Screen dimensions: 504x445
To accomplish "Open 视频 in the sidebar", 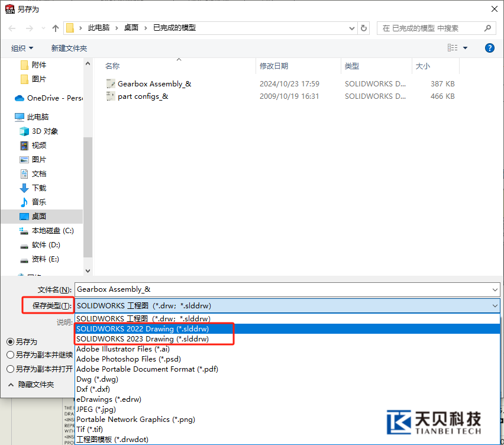I will click(x=34, y=146).
